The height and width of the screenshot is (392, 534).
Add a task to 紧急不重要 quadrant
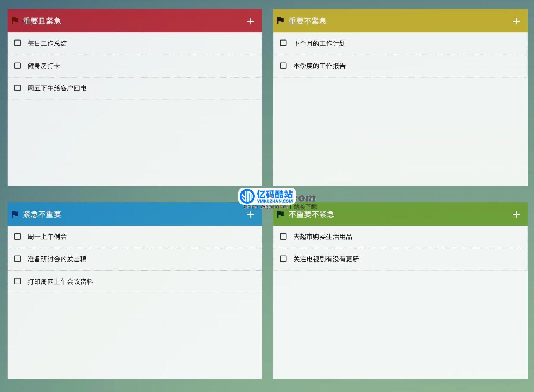coord(251,215)
